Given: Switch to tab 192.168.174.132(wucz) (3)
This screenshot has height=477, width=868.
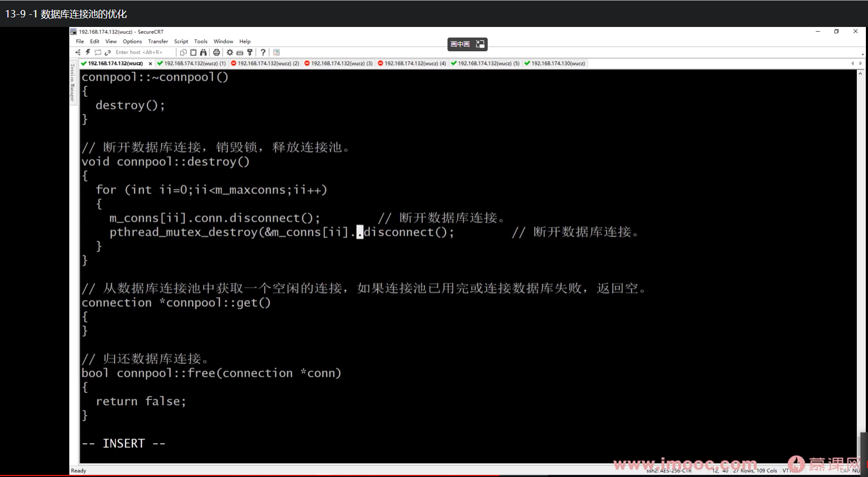Looking at the screenshot, I should click(339, 63).
